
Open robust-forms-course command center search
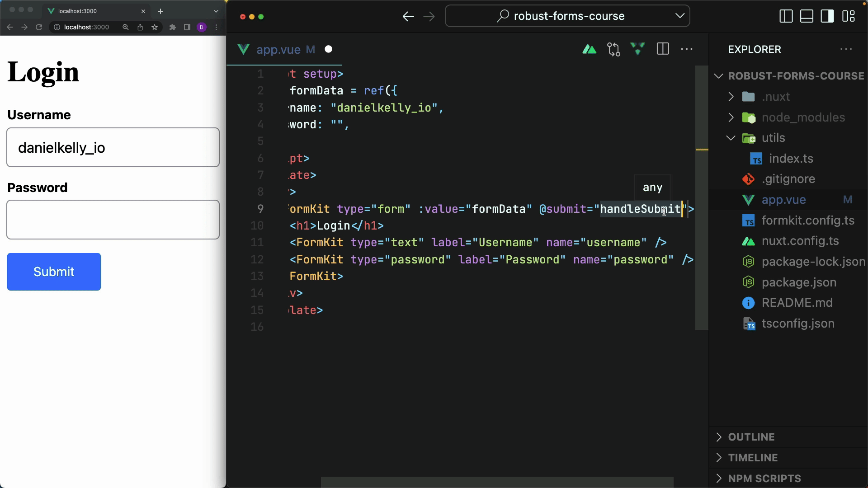click(x=567, y=16)
